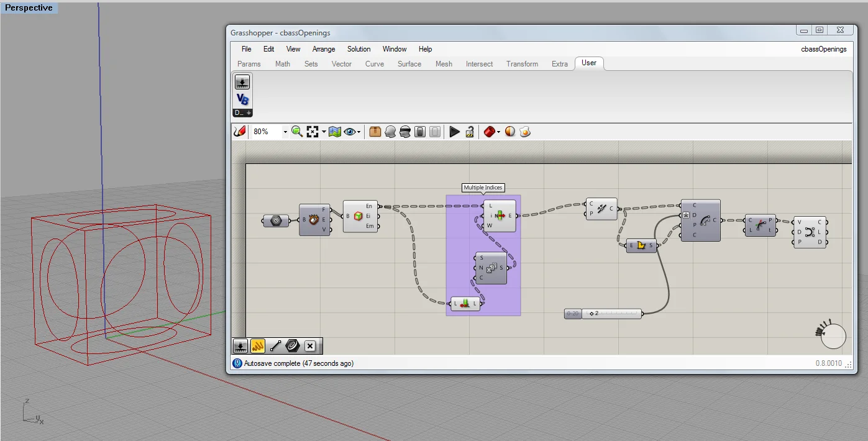Image resolution: width=868 pixels, height=441 pixels.
Task: Select the List Item component with arrow
Action: pos(500,216)
